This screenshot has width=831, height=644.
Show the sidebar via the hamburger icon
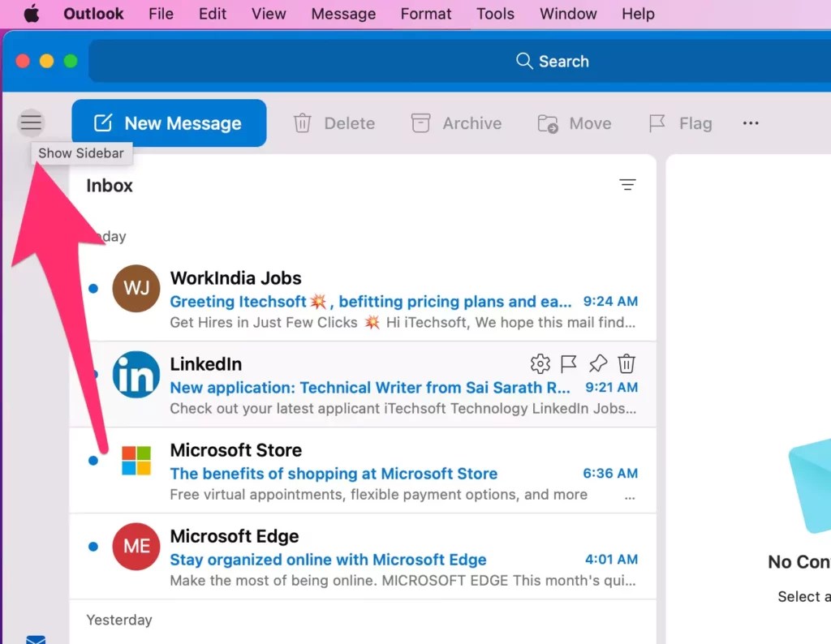[30, 122]
